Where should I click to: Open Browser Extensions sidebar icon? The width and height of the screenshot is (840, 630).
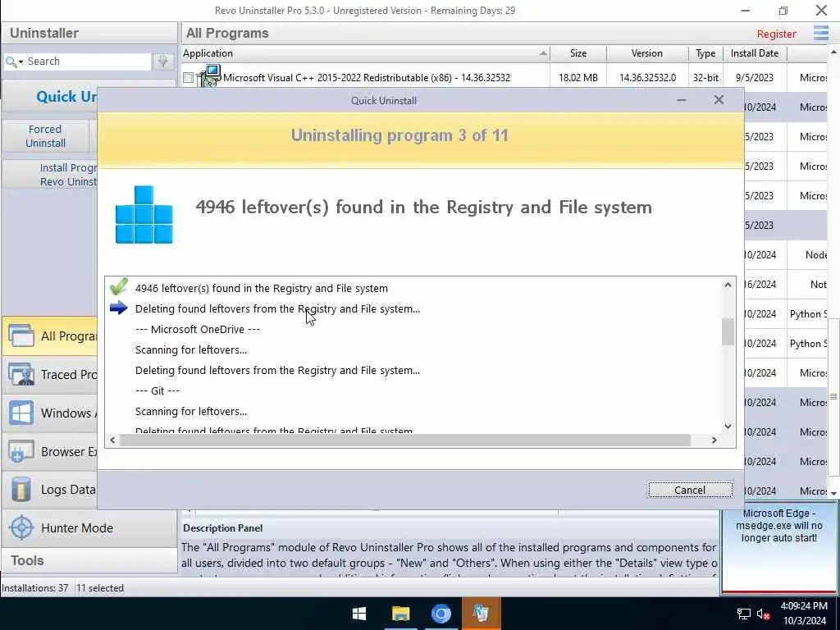[21, 452]
